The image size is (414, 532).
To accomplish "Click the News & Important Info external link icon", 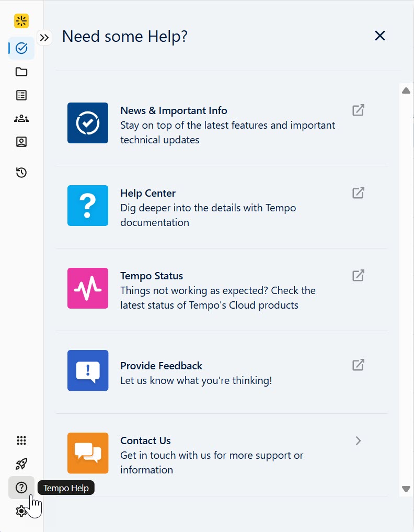I will pos(358,110).
